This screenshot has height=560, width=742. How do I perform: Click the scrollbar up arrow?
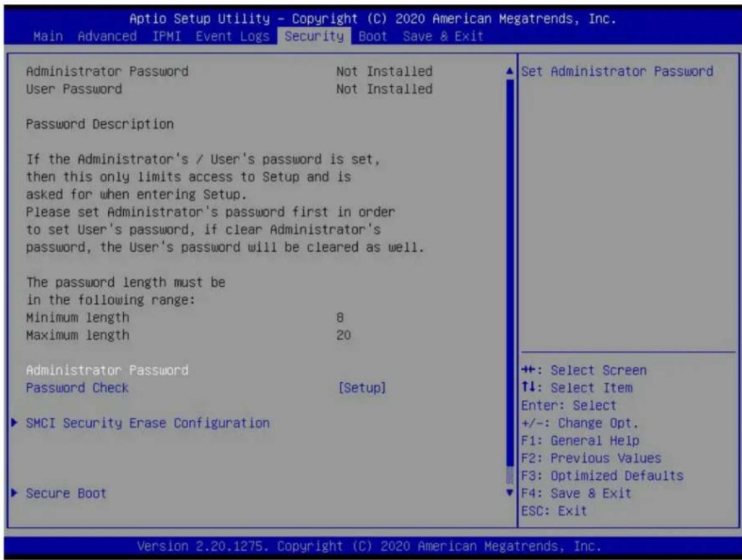click(x=509, y=71)
